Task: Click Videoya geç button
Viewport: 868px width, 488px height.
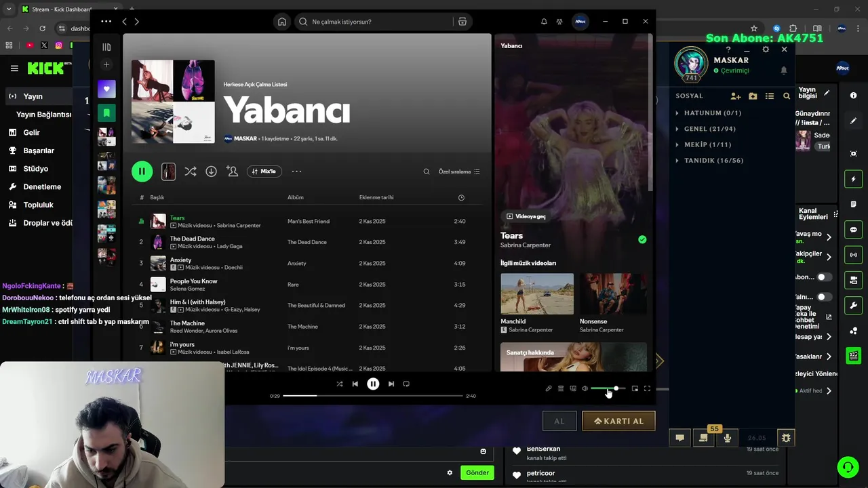Action: (526, 216)
